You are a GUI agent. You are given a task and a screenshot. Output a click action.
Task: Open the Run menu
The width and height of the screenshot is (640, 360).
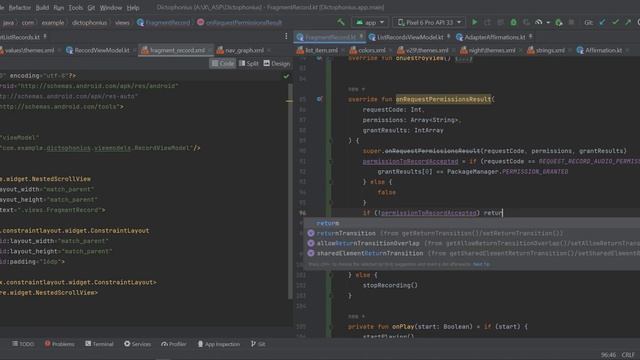pyautogui.click(x=59, y=8)
